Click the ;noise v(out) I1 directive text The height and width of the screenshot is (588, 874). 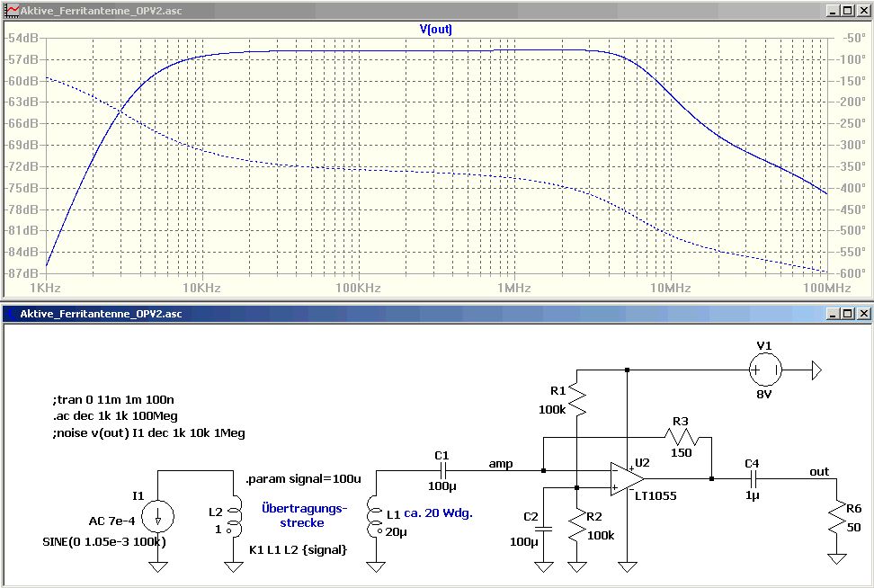tap(149, 432)
